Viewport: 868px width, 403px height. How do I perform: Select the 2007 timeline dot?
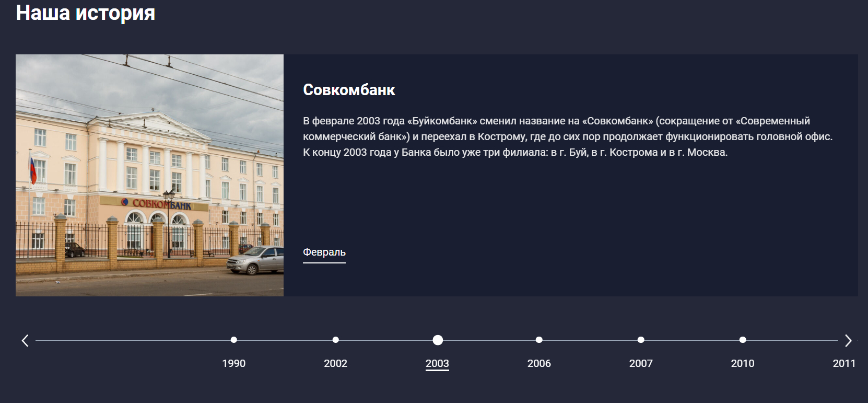641,340
